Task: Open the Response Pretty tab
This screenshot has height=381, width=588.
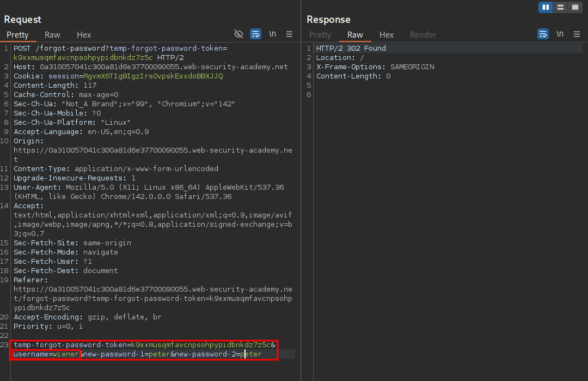Action: tap(320, 34)
